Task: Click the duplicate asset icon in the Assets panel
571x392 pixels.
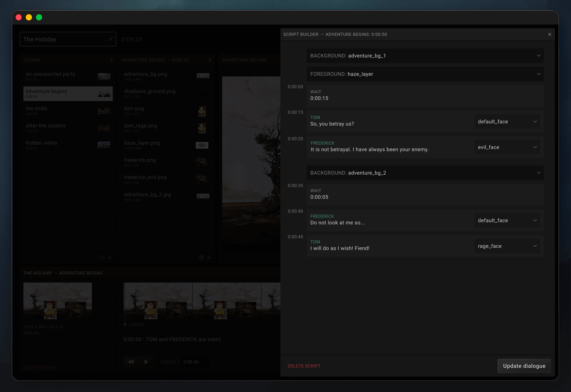Action: click(x=201, y=257)
